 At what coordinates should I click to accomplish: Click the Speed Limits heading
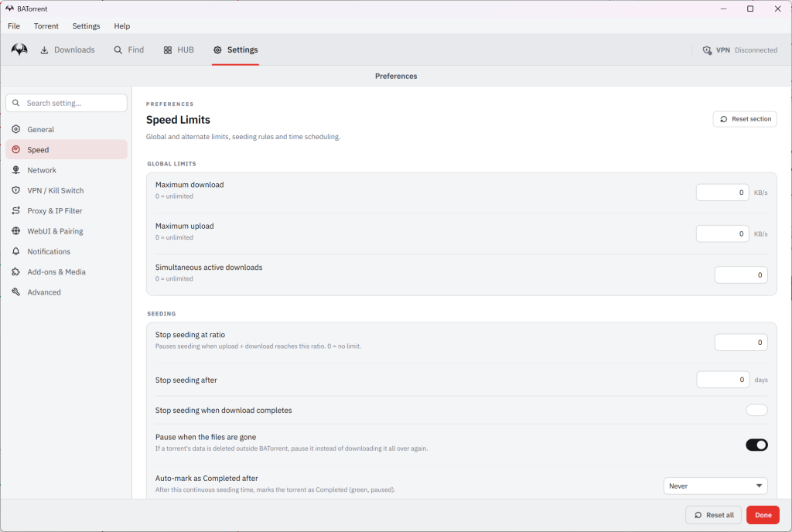coord(179,120)
